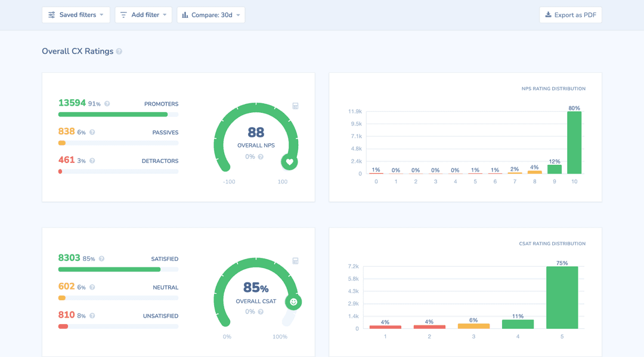This screenshot has width=644, height=357.
Task: Open the Saved filters dropdown
Action: coord(76,14)
